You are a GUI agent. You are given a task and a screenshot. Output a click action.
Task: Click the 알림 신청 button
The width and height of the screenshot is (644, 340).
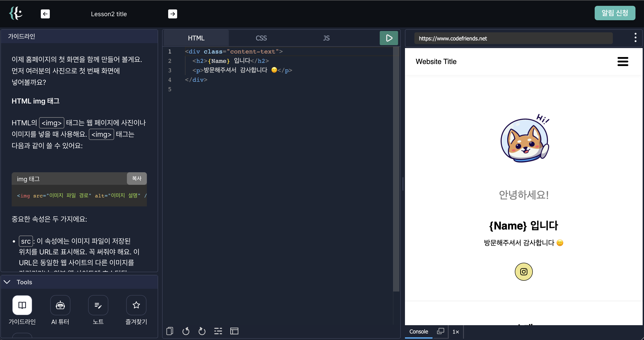[x=614, y=13]
